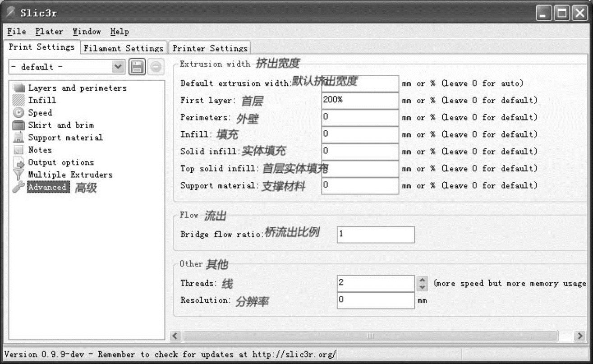The width and height of the screenshot is (593, 364).
Task: Click the delete preset round icon
Action: point(156,67)
